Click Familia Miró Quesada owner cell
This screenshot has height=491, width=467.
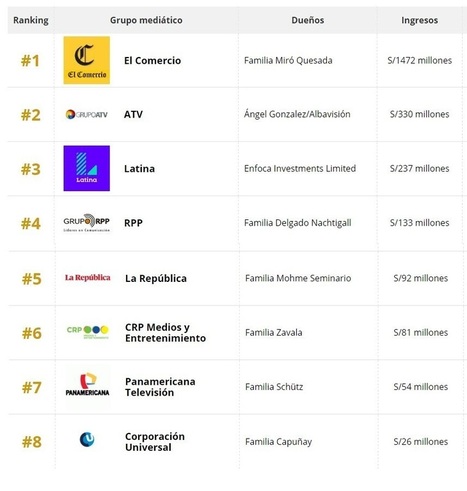tap(288, 60)
